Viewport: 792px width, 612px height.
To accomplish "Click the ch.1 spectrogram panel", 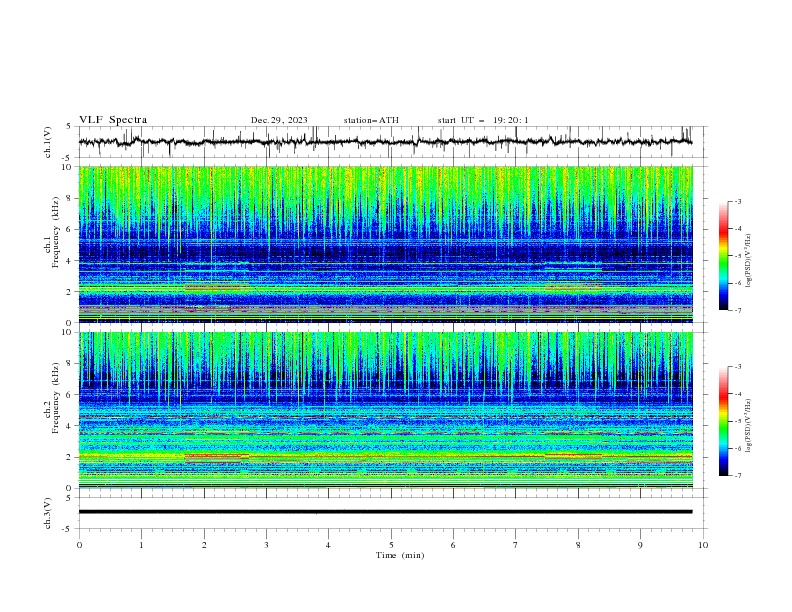I will [385, 244].
